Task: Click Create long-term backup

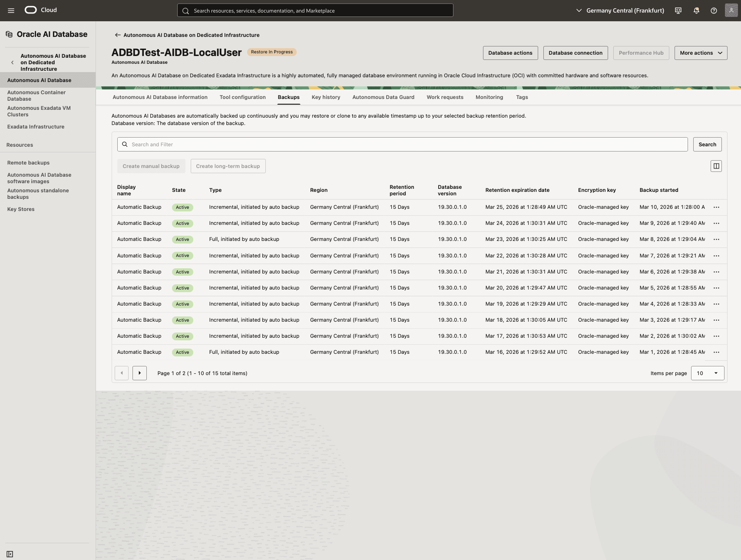Action: pos(228,166)
